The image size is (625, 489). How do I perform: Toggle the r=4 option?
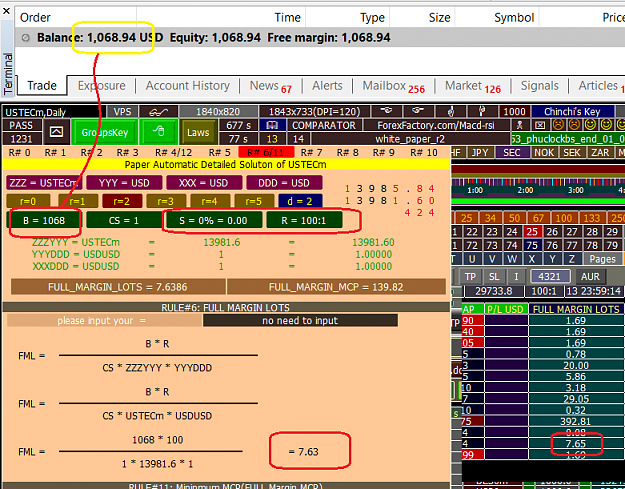click(x=210, y=201)
